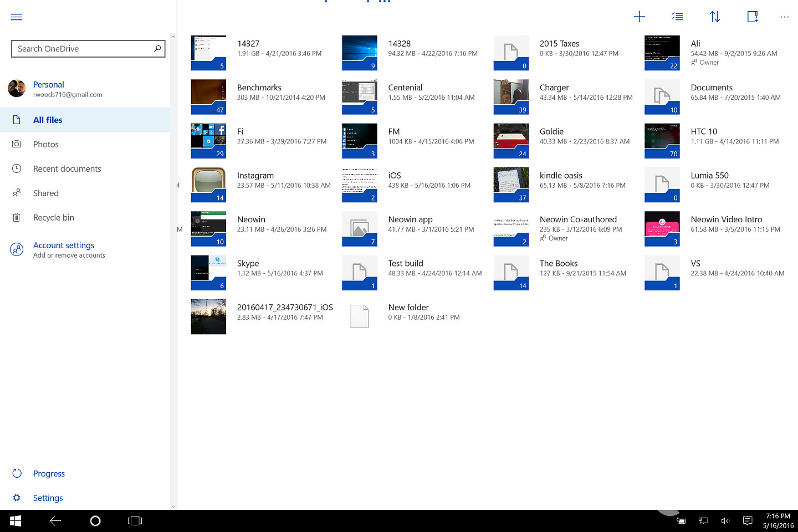Open the Progress link
798x532 pixels.
[49, 474]
